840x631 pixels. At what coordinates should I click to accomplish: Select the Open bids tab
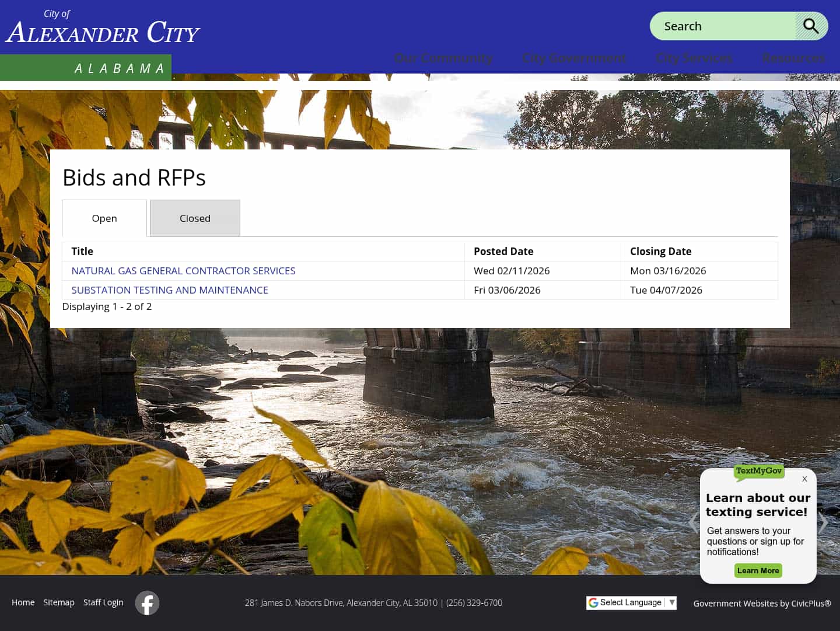tap(104, 218)
